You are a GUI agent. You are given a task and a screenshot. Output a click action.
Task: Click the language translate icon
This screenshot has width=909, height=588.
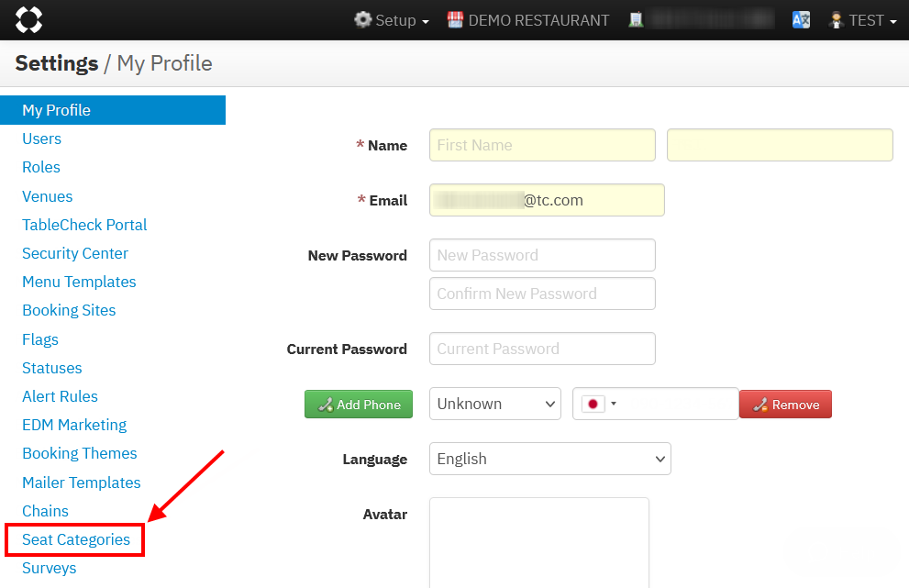(802, 20)
